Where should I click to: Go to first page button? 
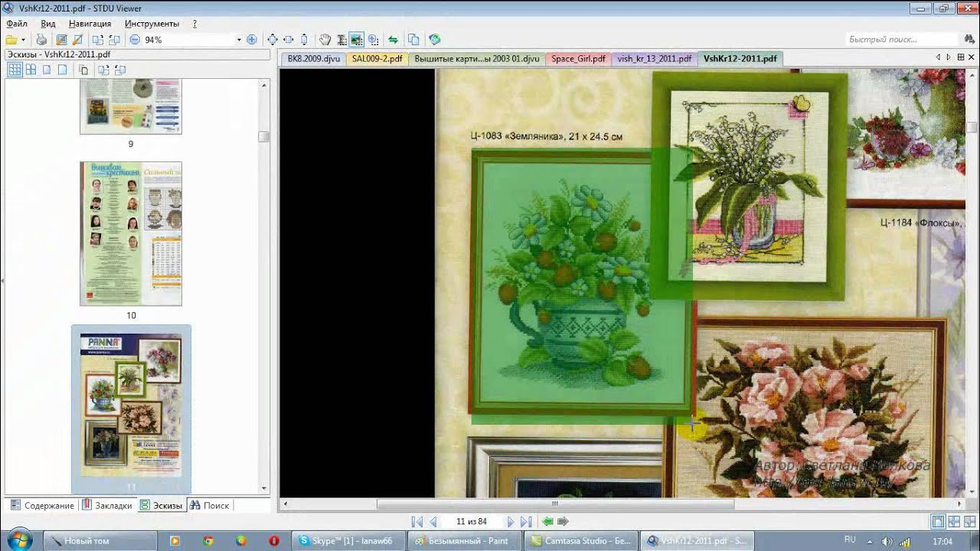(416, 521)
